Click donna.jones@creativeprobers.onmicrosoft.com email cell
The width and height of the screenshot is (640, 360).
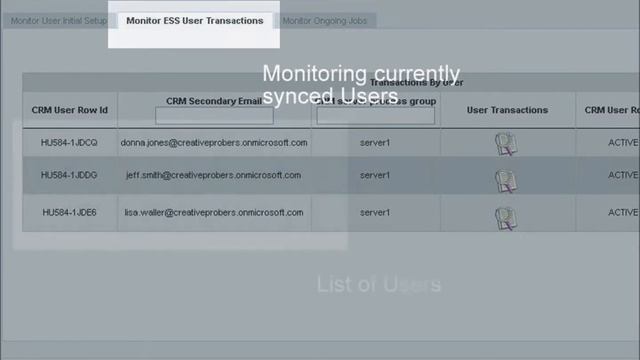(214, 143)
